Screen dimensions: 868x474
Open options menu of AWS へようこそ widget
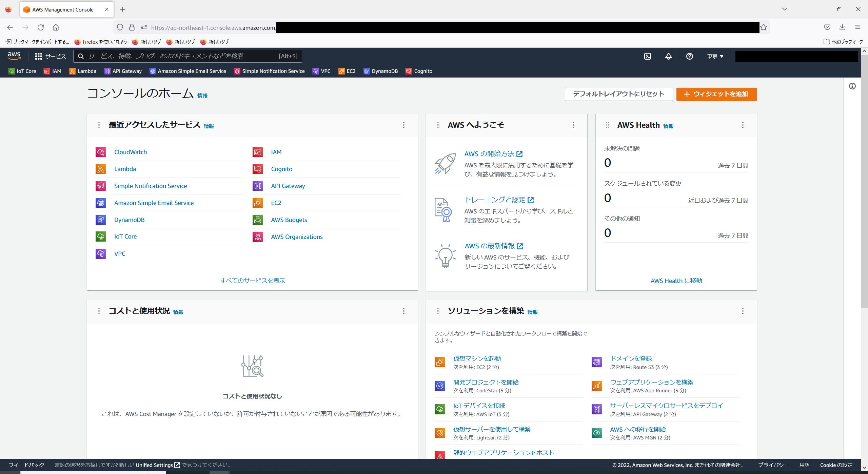pos(573,125)
